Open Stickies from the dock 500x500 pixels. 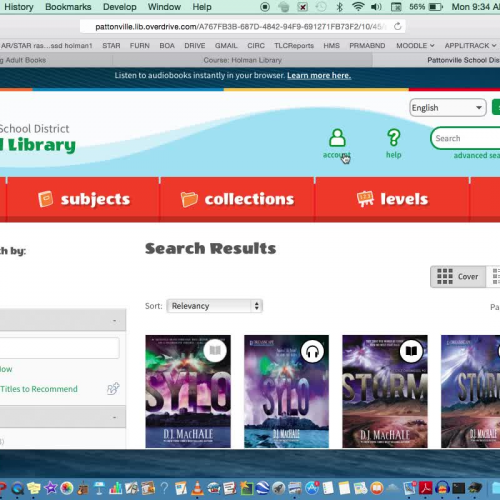tap(34, 489)
